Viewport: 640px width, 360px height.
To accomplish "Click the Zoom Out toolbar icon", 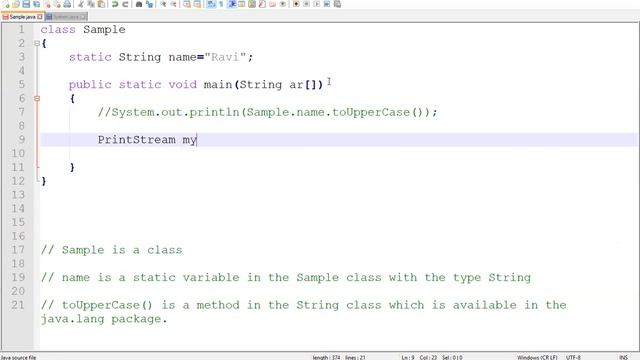I will pos(173,4).
